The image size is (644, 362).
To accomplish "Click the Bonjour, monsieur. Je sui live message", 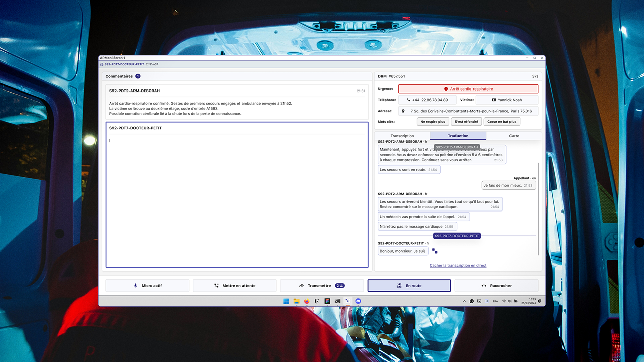I will 403,251.
